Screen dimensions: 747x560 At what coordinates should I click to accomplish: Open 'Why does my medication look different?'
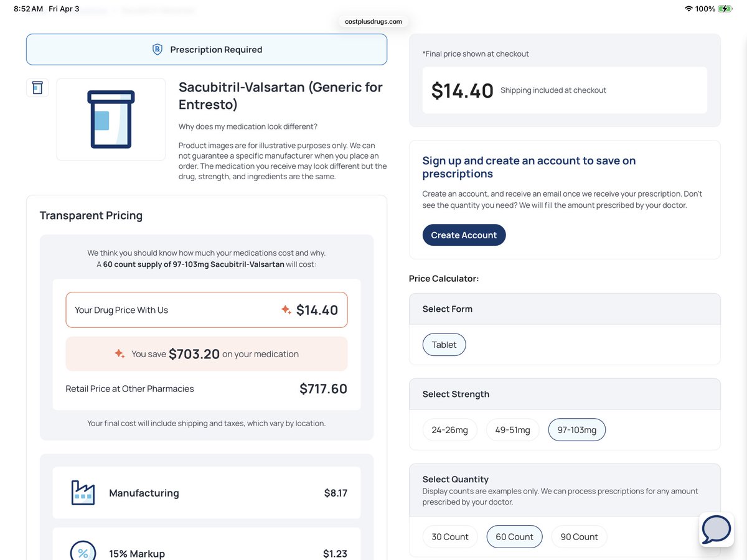point(248,126)
